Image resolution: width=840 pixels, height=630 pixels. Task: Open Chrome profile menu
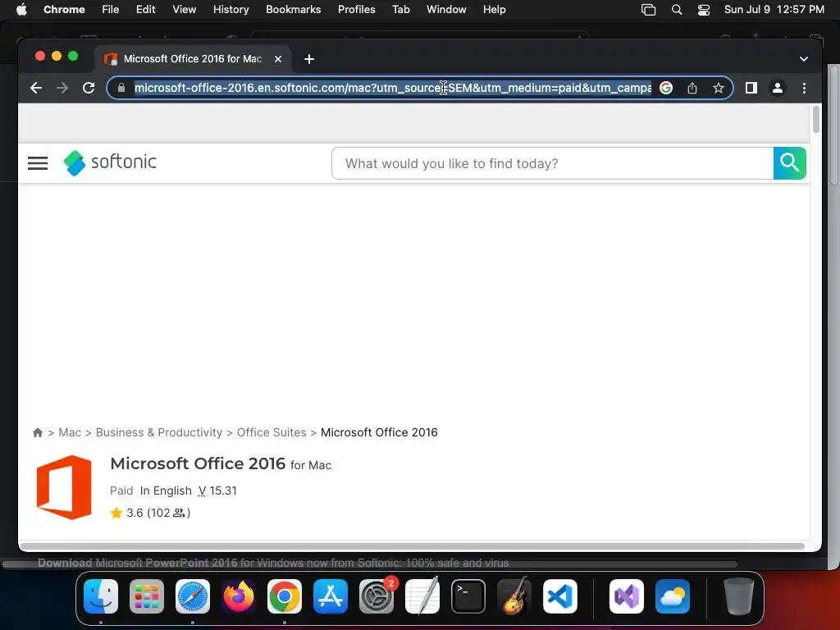[x=778, y=88]
